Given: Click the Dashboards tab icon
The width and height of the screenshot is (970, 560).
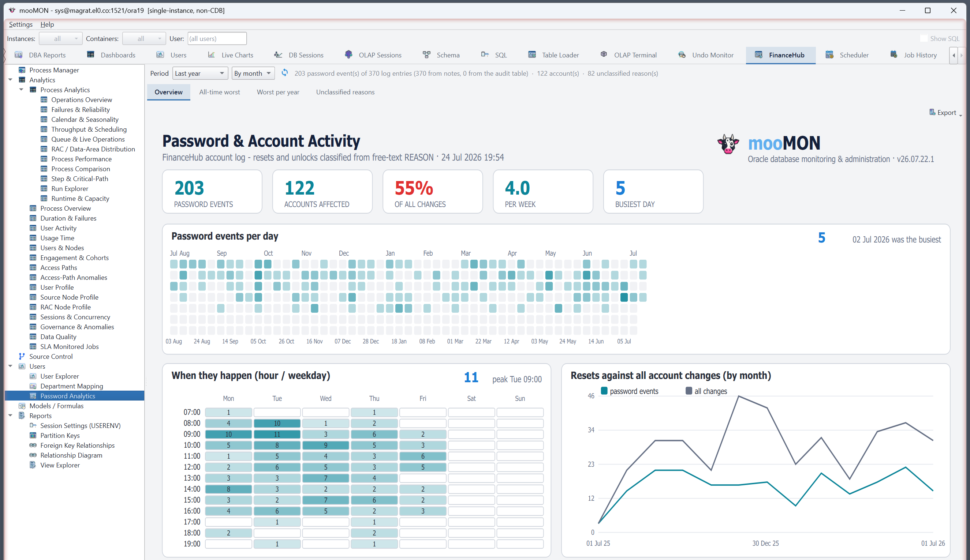Looking at the screenshot, I should coord(90,55).
